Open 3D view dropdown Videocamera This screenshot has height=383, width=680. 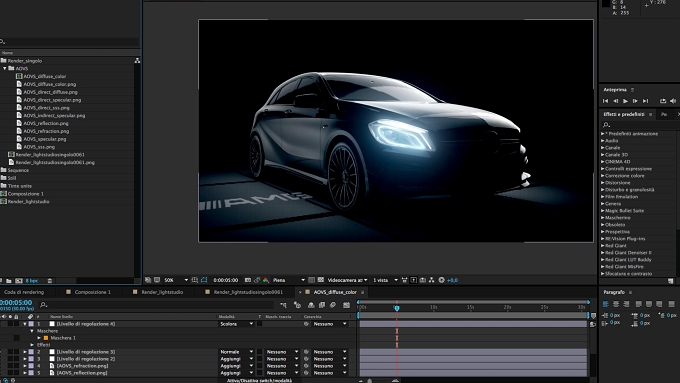(347, 280)
